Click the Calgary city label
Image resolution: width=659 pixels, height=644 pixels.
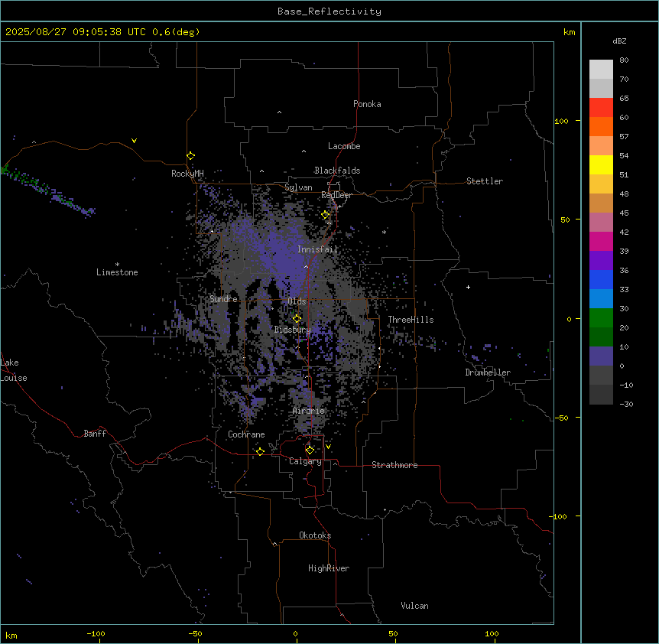click(305, 461)
